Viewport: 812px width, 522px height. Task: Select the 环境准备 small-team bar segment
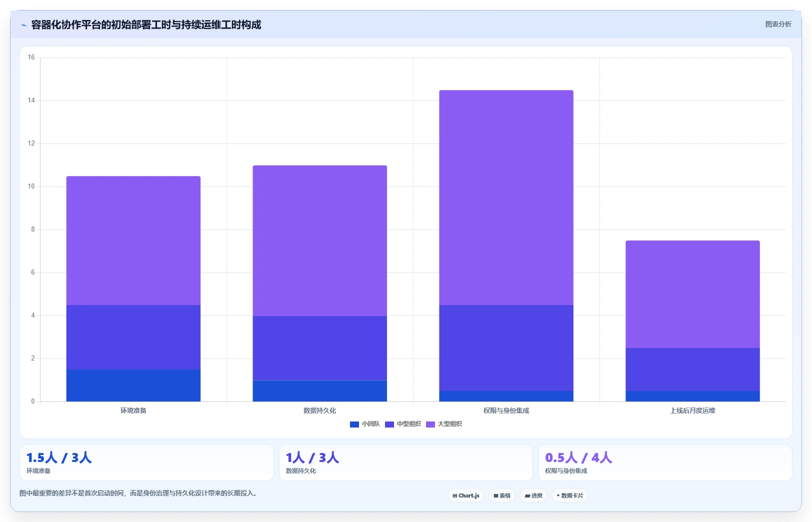(x=133, y=385)
